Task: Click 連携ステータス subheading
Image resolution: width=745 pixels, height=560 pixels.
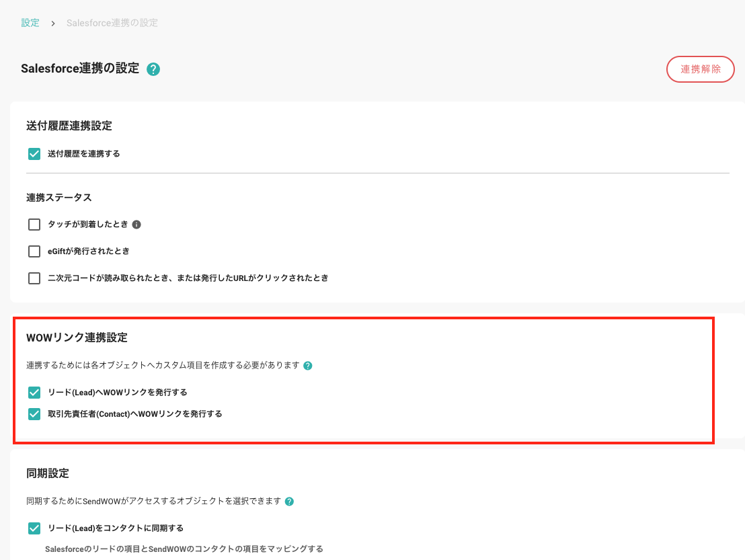Action: 59,198
